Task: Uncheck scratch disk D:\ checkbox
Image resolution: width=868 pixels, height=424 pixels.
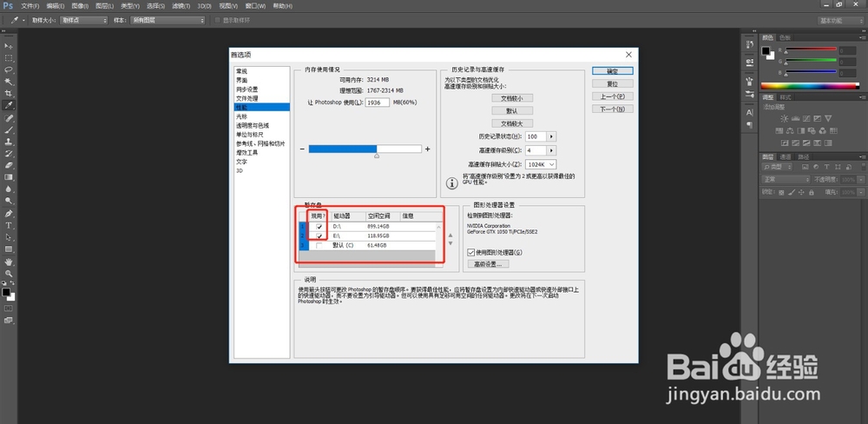Action: [x=319, y=227]
